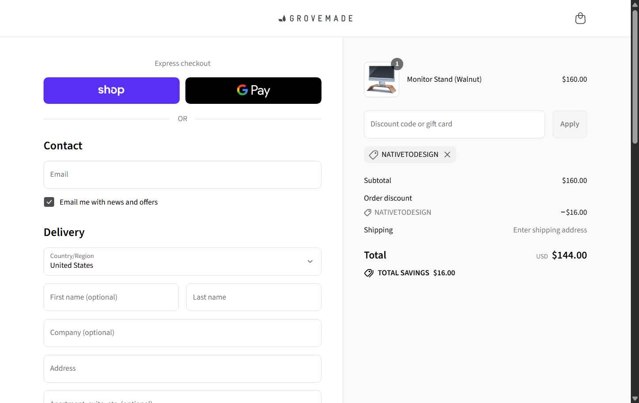Click the Address input field

click(182, 368)
